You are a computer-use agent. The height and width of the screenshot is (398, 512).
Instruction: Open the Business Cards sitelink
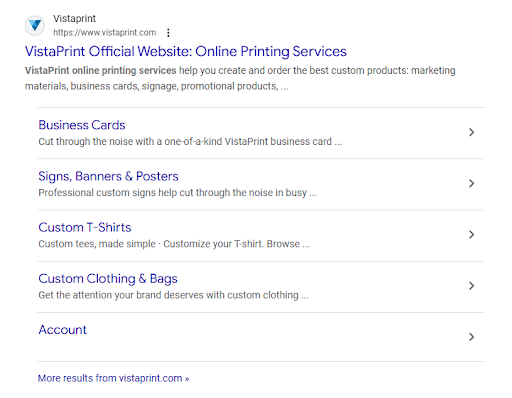click(82, 125)
